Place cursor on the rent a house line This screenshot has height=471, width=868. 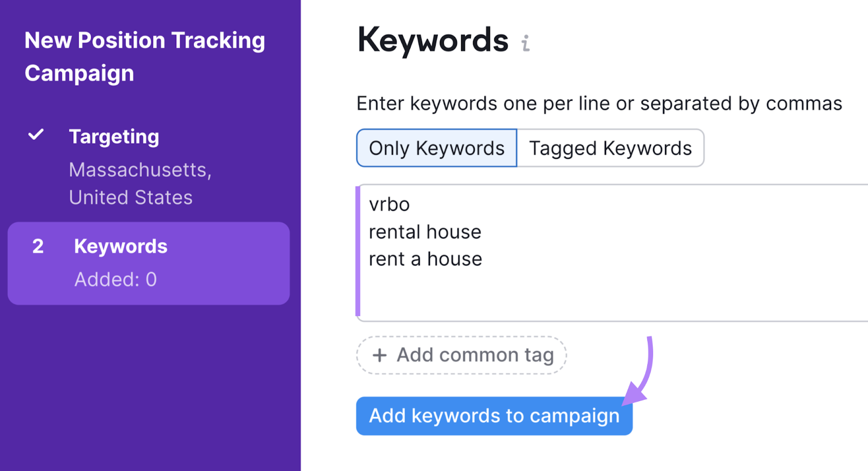(x=425, y=259)
